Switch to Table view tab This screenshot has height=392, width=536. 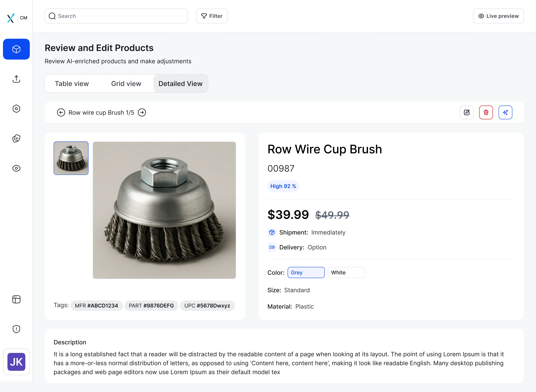pos(72,83)
